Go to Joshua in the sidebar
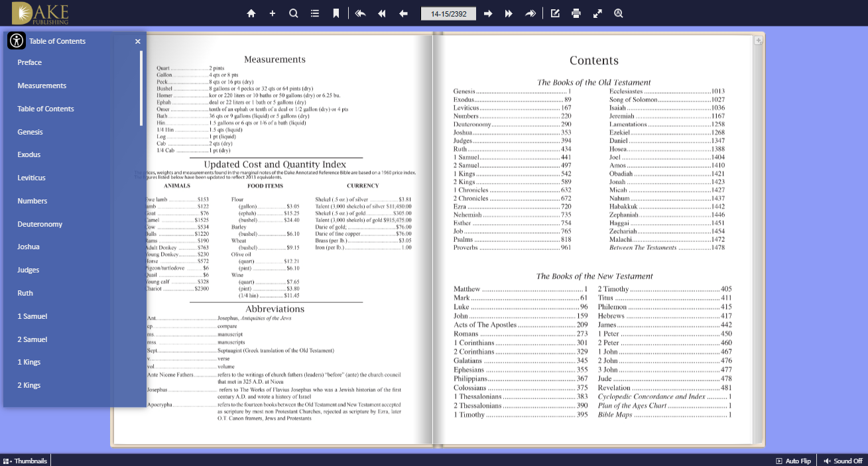 point(29,247)
